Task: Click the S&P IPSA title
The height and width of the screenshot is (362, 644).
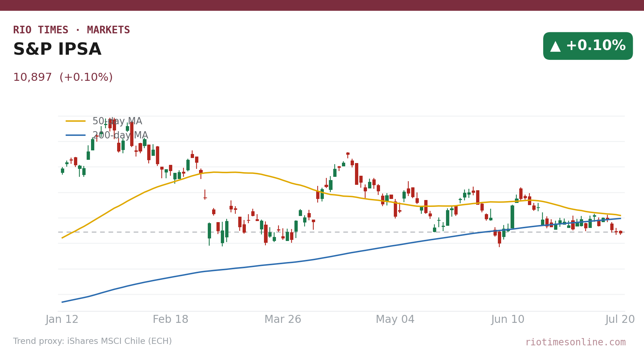Action: point(57,50)
